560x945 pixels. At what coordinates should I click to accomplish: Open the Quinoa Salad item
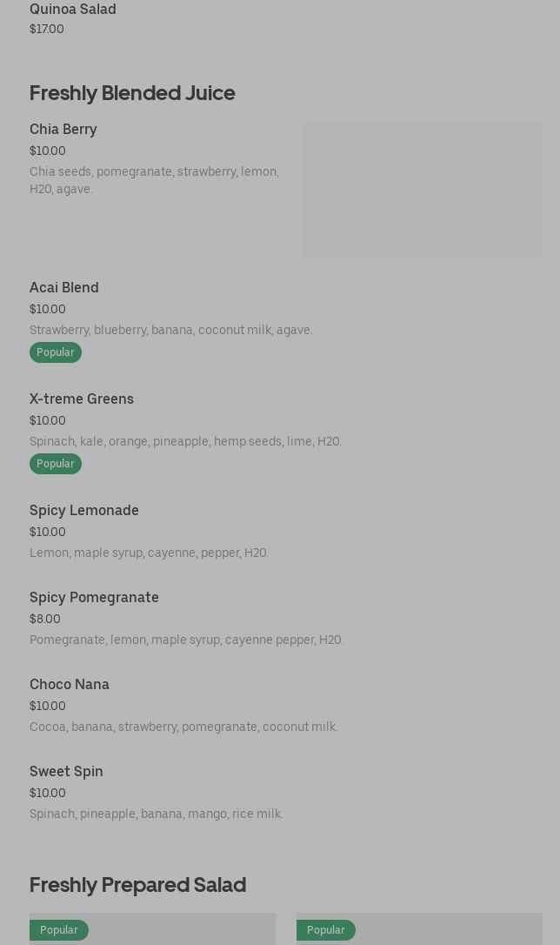(x=73, y=10)
